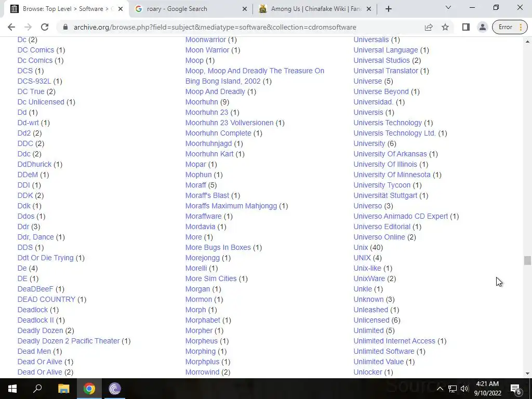View site info via the padlock icon
The height and width of the screenshot is (399, 532).
65,27
